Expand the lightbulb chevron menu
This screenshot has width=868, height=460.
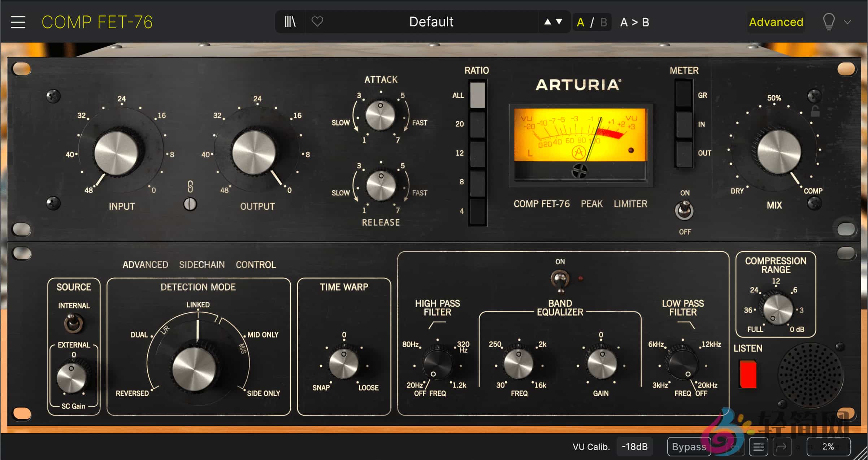(847, 22)
